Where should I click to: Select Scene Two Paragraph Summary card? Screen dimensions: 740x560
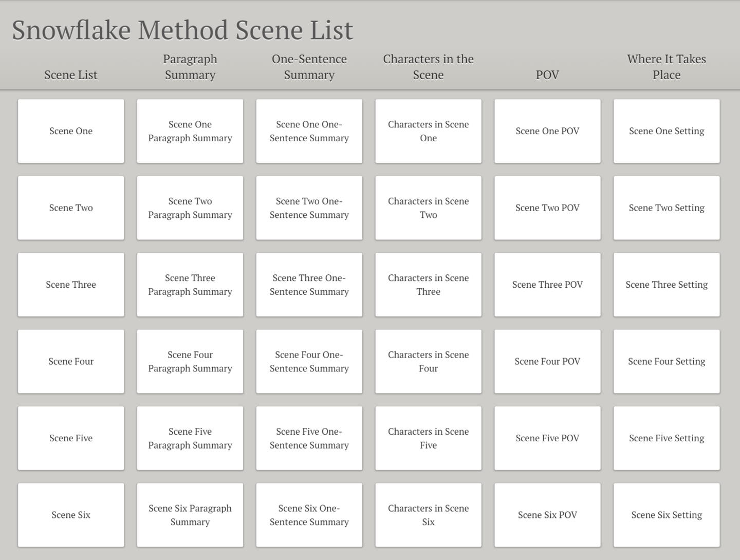click(x=190, y=208)
